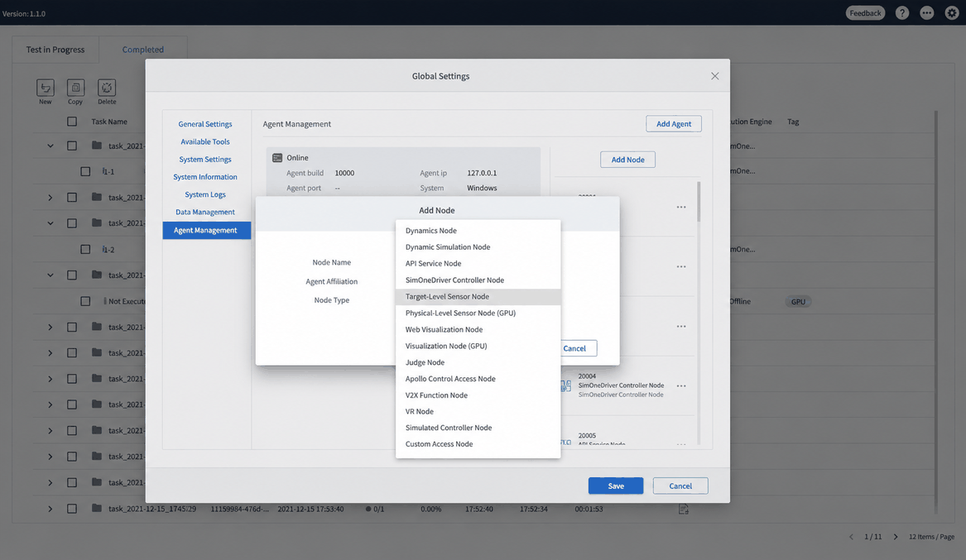Click the SimOneDriver Controller node icon
Image resolution: width=966 pixels, height=560 pixels.
point(565,385)
